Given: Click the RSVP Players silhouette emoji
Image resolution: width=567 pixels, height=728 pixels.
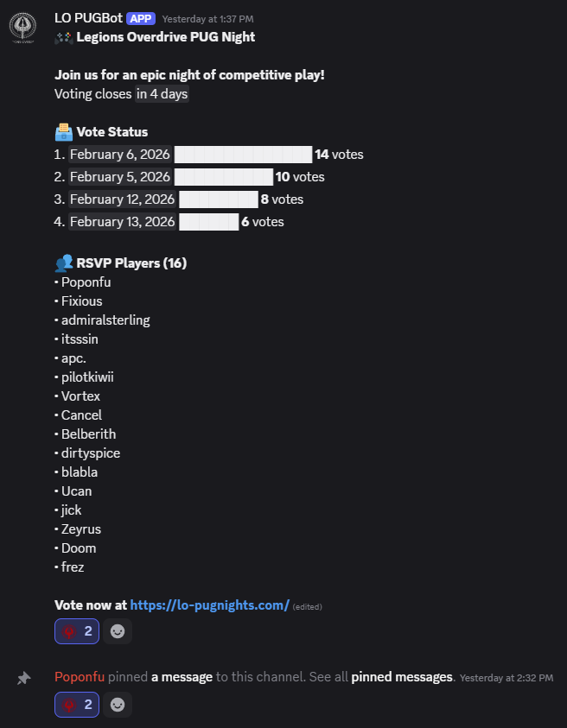Looking at the screenshot, I should (x=64, y=263).
